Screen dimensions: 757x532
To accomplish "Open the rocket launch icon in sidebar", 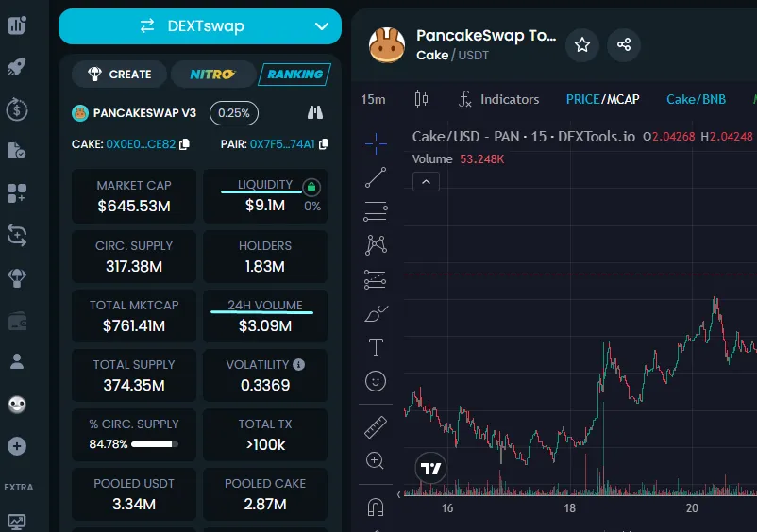I will tap(17, 67).
